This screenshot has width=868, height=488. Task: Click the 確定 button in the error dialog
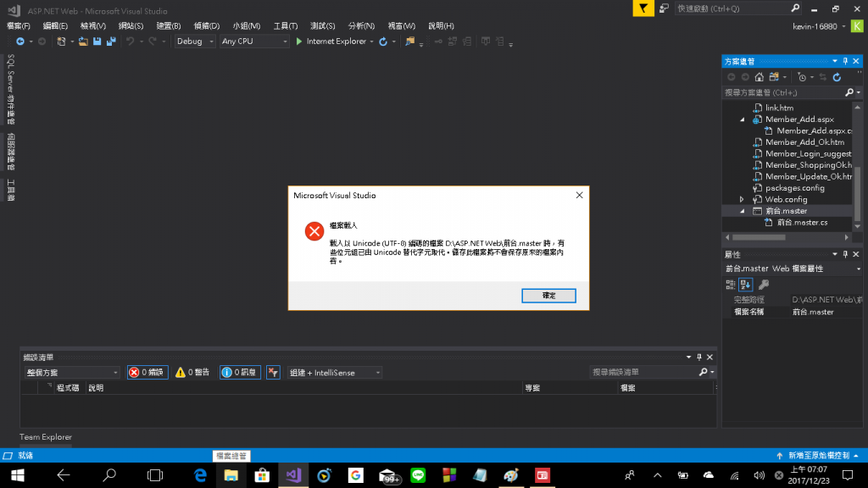[x=548, y=296]
